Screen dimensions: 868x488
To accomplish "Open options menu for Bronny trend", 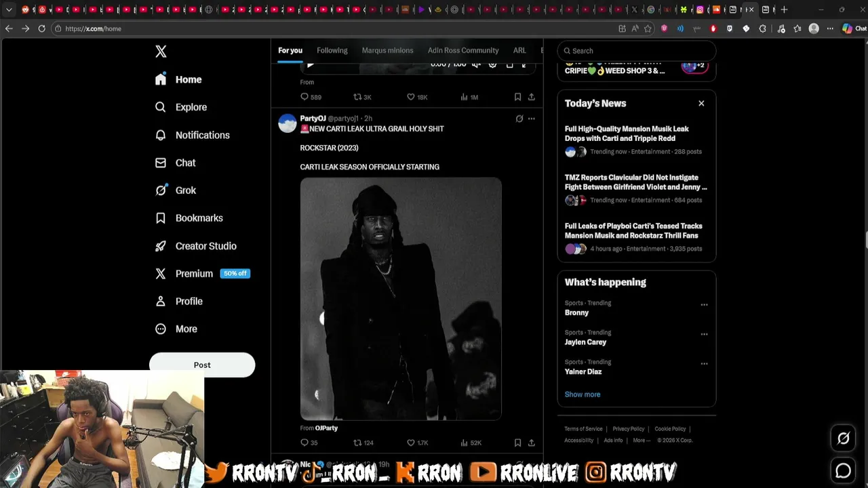I will (704, 305).
